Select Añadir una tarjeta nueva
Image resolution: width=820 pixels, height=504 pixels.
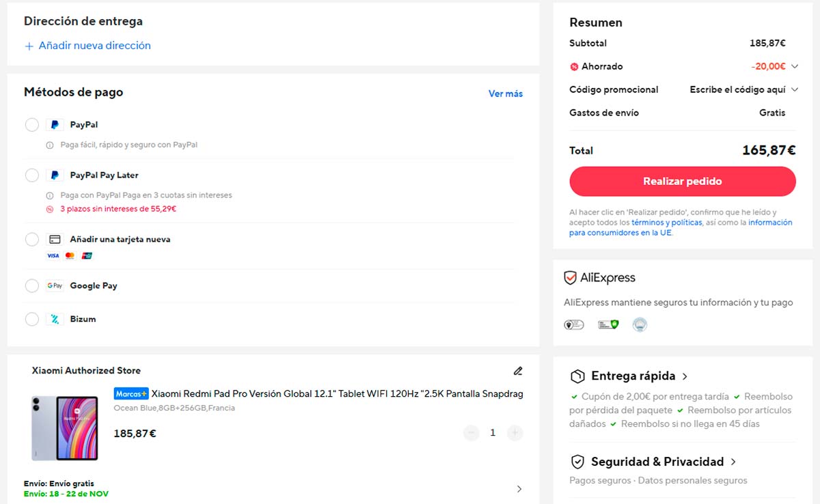click(31, 239)
